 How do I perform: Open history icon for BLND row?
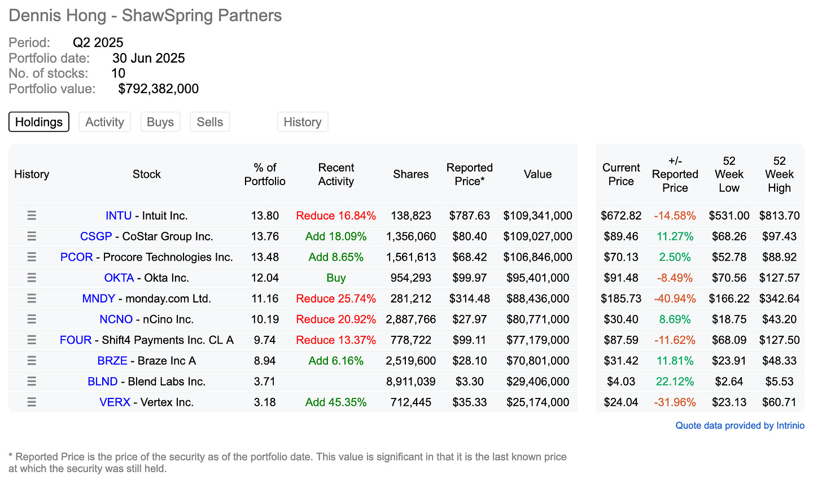point(32,382)
